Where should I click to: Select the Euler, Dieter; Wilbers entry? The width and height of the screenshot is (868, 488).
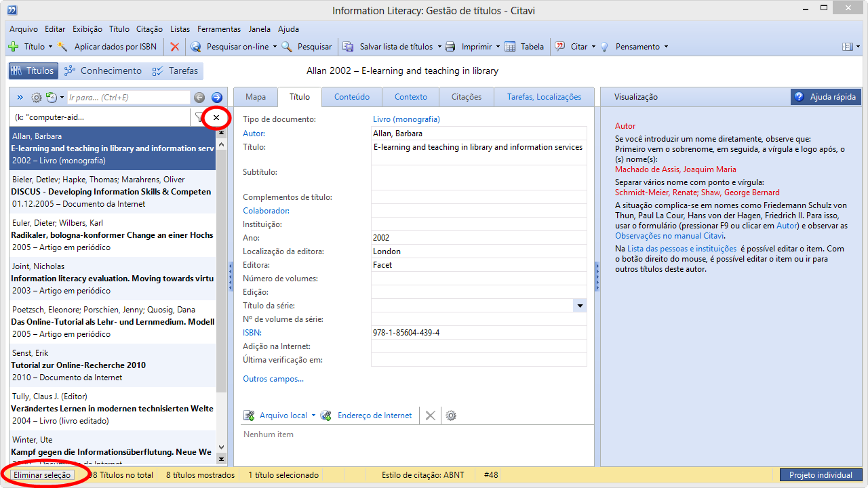click(x=113, y=235)
